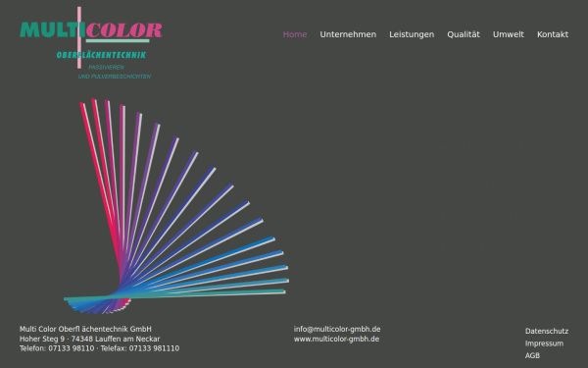Click the colorful fan of coated rods image
Viewport: 588px width, 368px height.
[176, 206]
